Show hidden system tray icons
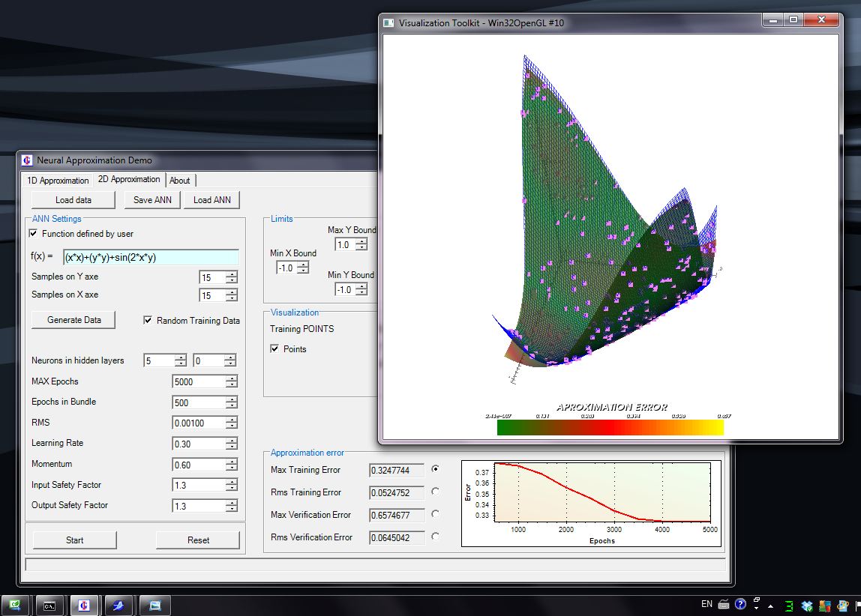Viewport: 861px width, 616px height. point(771,605)
